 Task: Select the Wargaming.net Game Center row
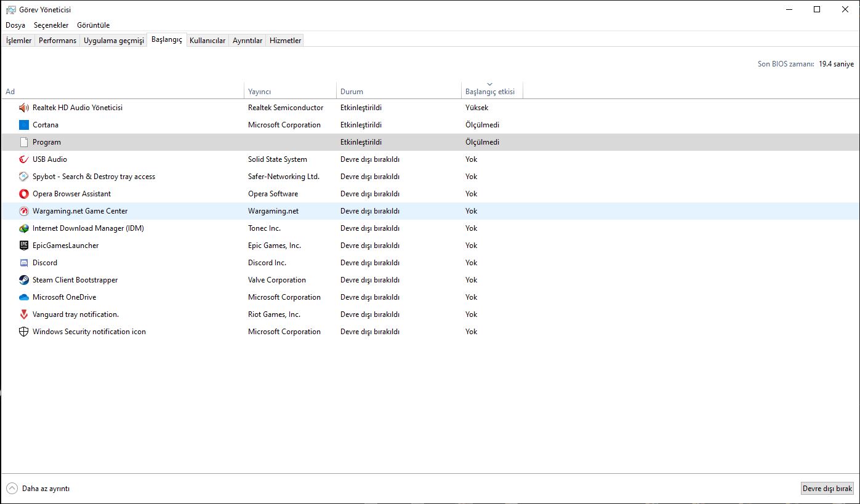[80, 211]
